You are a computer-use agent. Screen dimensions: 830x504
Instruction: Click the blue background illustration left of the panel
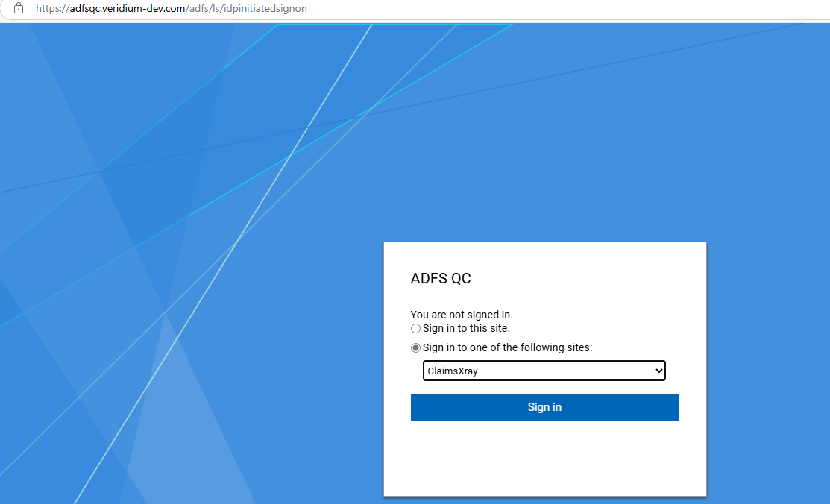point(186,336)
